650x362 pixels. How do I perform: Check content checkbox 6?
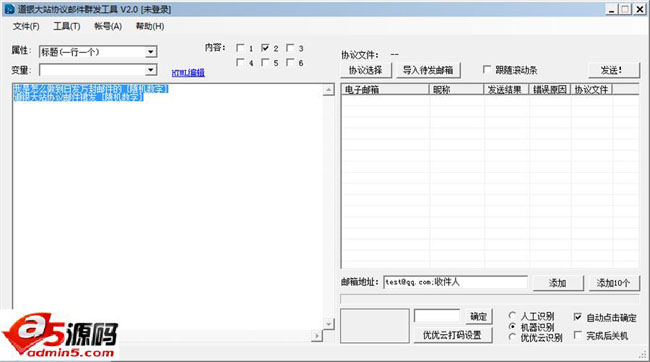tap(290, 63)
